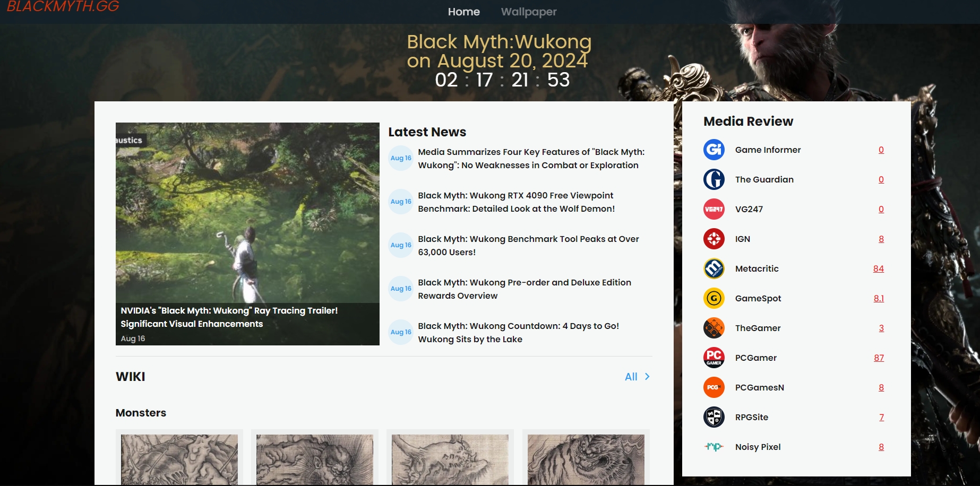Open the Media Summarizes Four Key Features article
980x486 pixels.
tap(531, 159)
